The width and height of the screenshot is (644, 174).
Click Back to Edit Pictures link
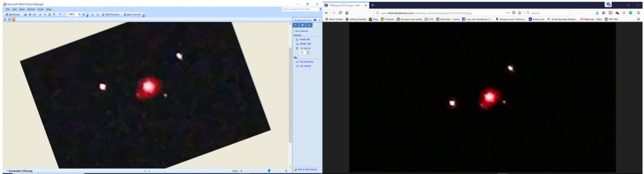pyautogui.click(x=308, y=169)
